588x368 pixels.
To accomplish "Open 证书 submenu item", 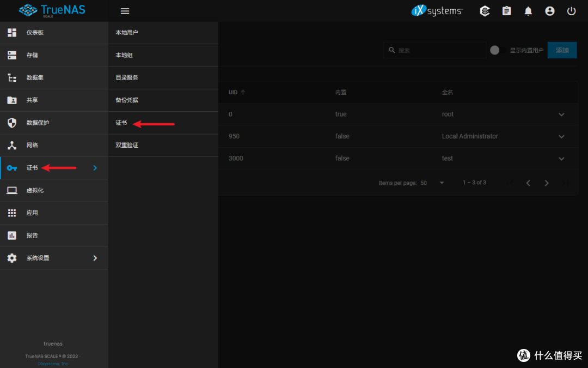I will click(163, 123).
